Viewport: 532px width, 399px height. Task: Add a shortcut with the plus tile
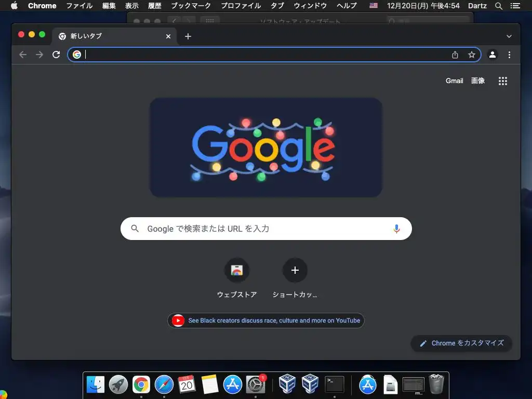(x=295, y=277)
